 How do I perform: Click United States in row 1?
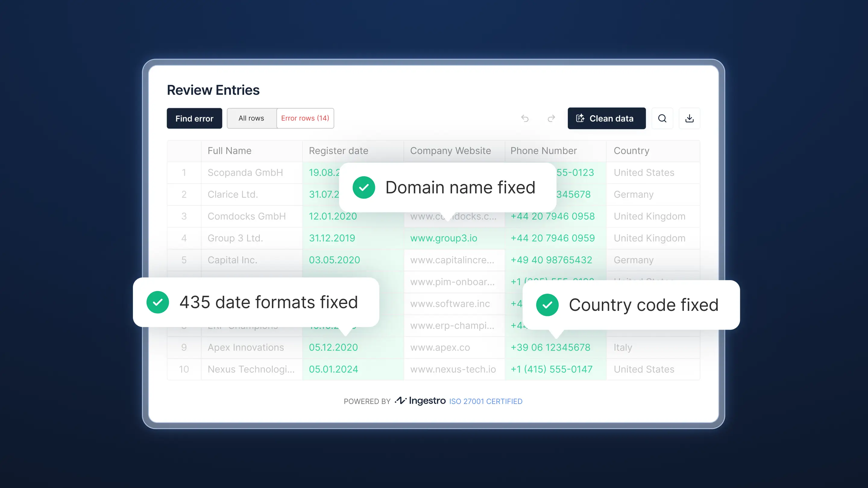click(x=653, y=173)
